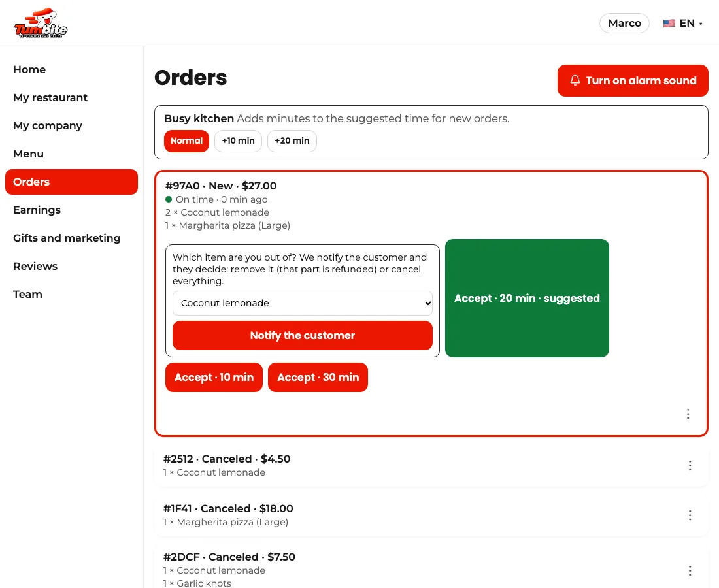Screen dimensions: 719x588
Task: Turn on alarm sound
Action: (x=633, y=80)
